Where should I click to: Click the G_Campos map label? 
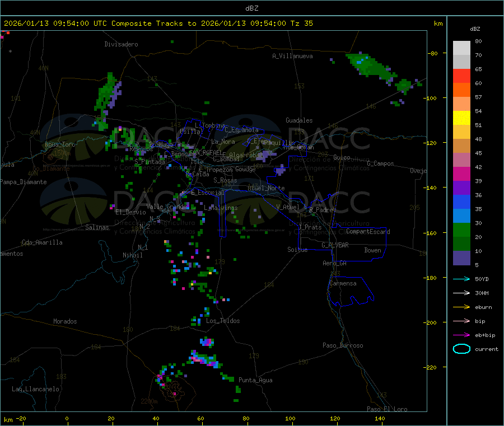coord(380,163)
